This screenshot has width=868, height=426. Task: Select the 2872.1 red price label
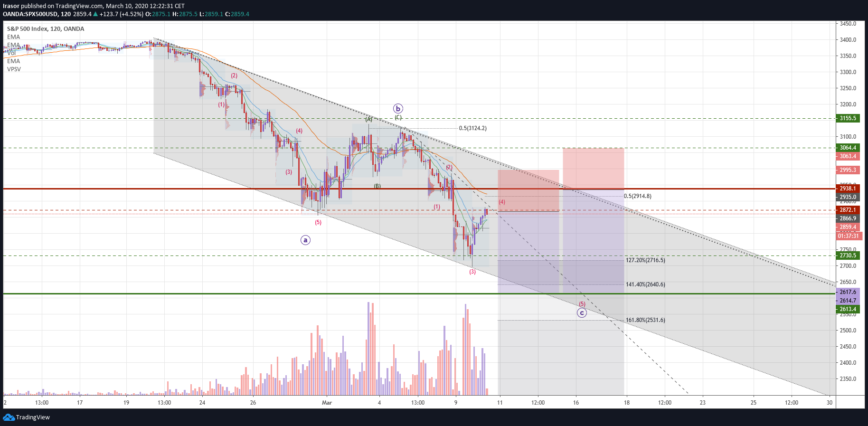(x=848, y=210)
